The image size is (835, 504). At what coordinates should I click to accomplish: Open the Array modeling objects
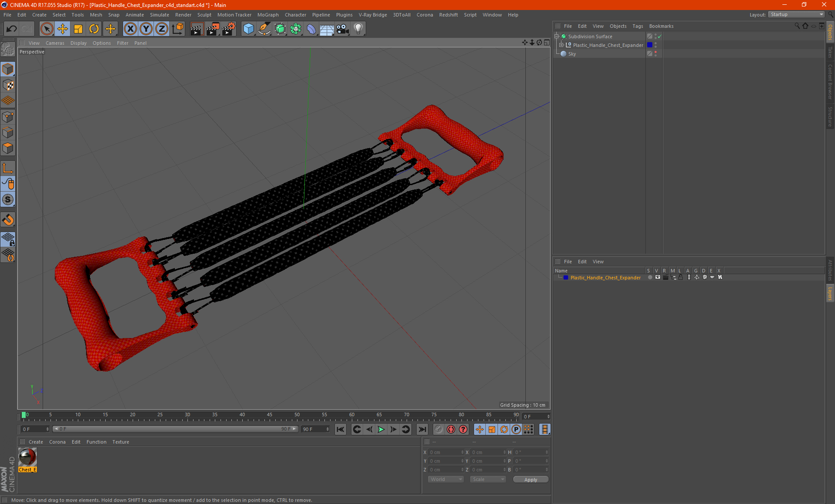pos(296,29)
